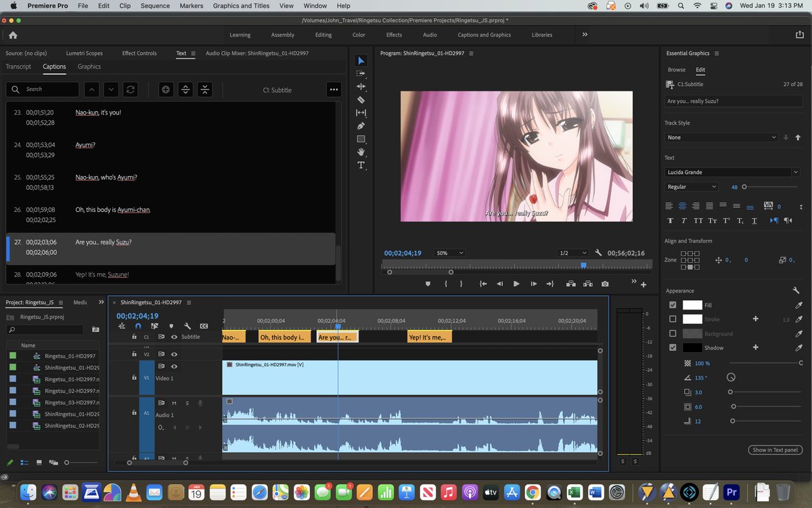Solo the Audio 1 track

coord(187,403)
